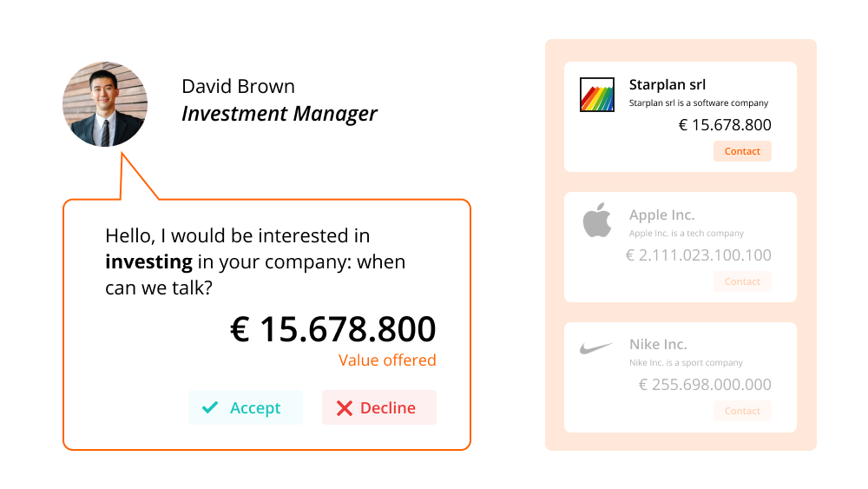Select the Starplan srl company name

pyautogui.click(x=667, y=85)
